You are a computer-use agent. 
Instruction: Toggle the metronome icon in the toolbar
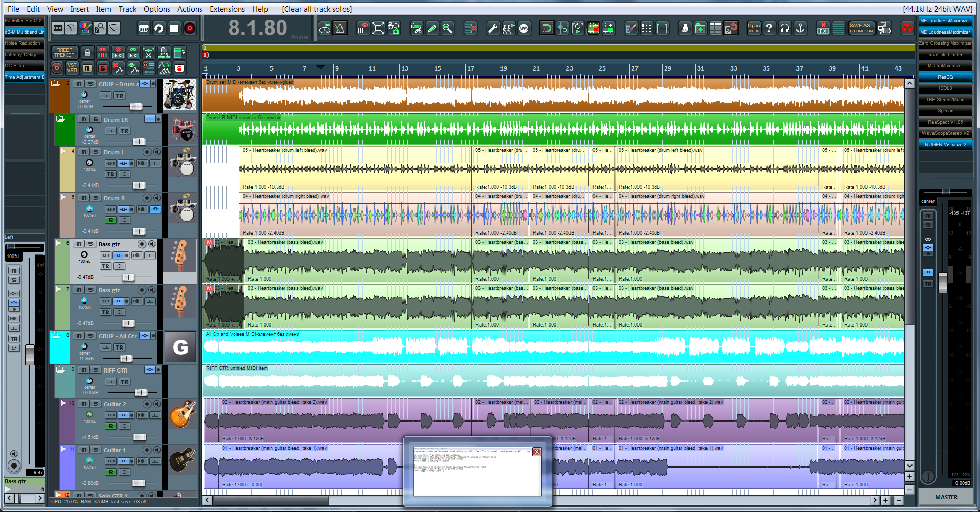point(340,28)
